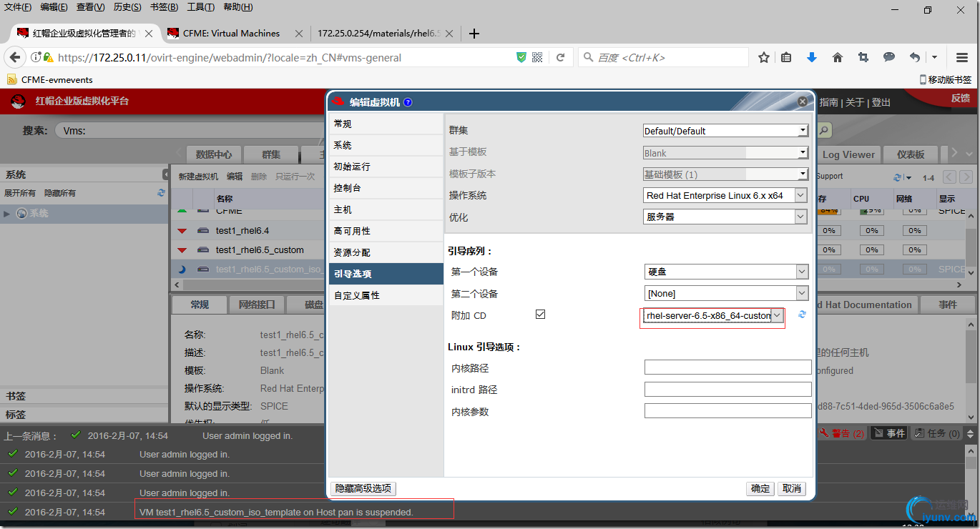Reload the page with the refresh icon
980x529 pixels.
click(x=561, y=57)
